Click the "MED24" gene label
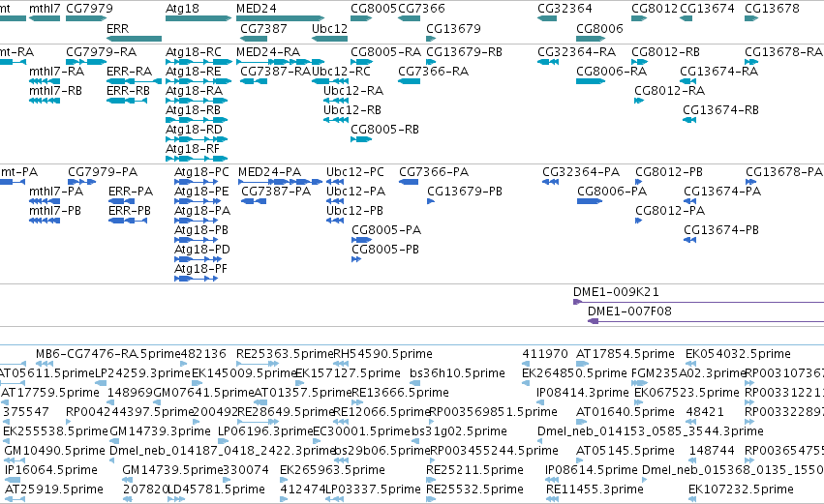The image size is (824, 504). 257,9
